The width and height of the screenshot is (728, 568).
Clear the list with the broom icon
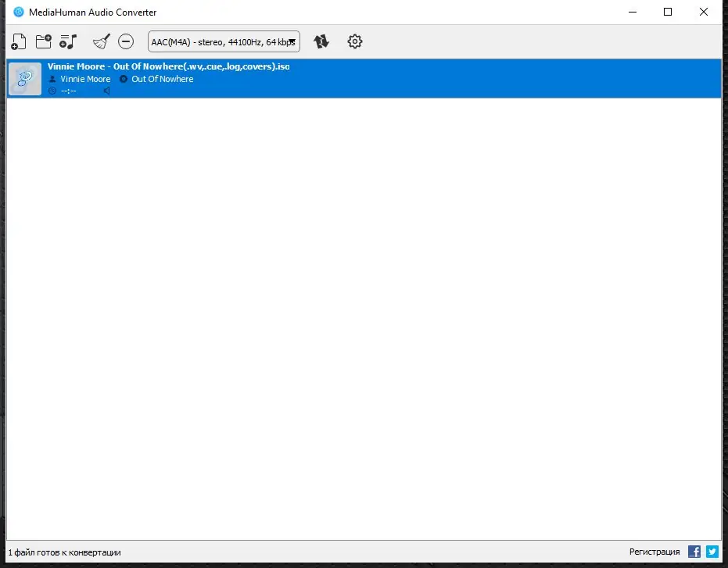tap(101, 41)
